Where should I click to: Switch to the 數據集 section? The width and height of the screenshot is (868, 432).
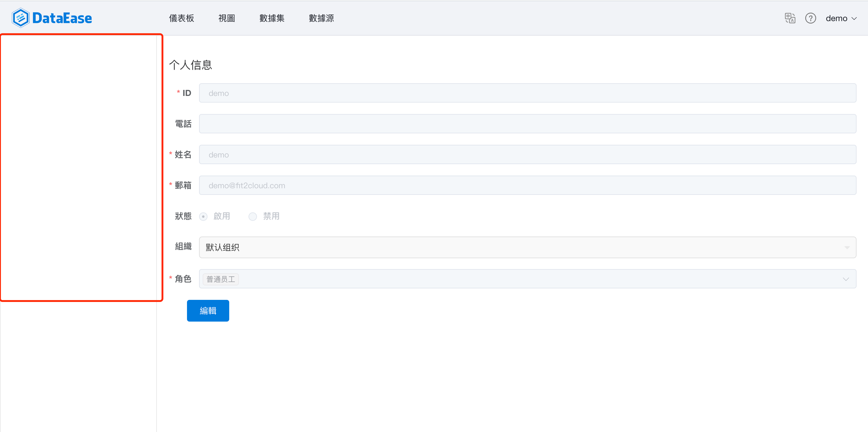point(271,18)
